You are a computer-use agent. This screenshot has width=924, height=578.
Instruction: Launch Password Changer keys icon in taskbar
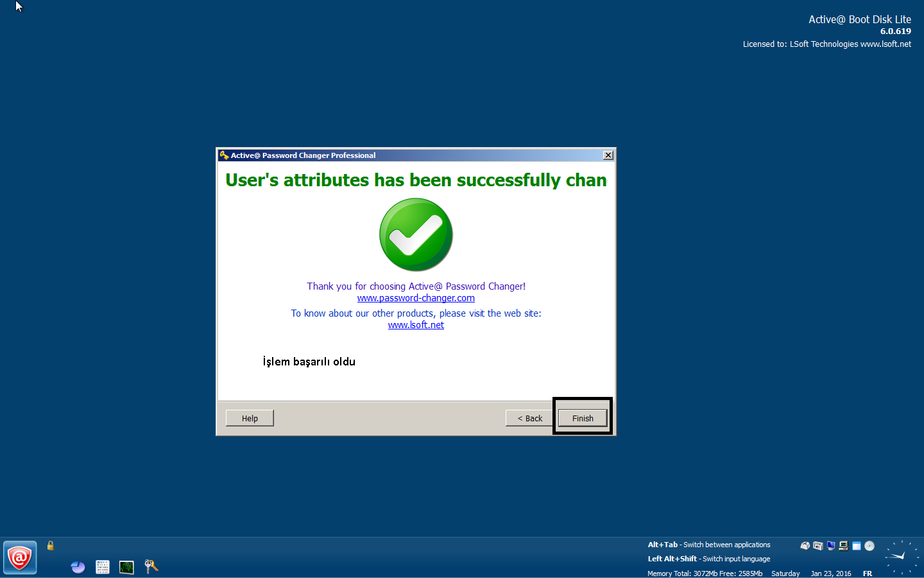click(x=151, y=566)
